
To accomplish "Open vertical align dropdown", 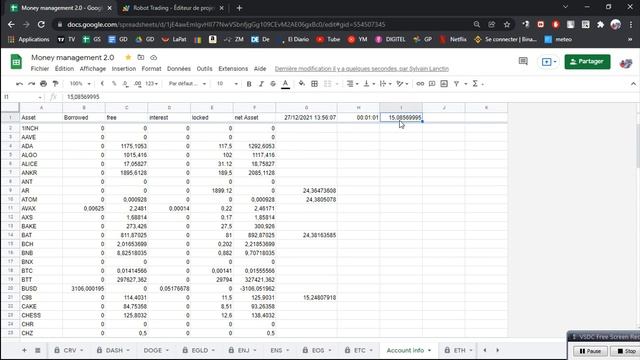I will [x=369, y=84].
